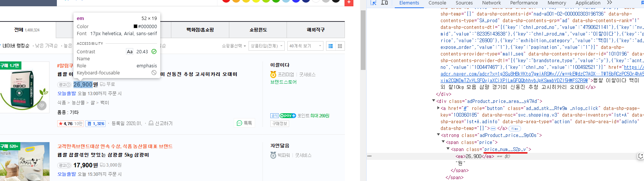Click the ellipsis expand button inside the anchor node

(x=493, y=128)
